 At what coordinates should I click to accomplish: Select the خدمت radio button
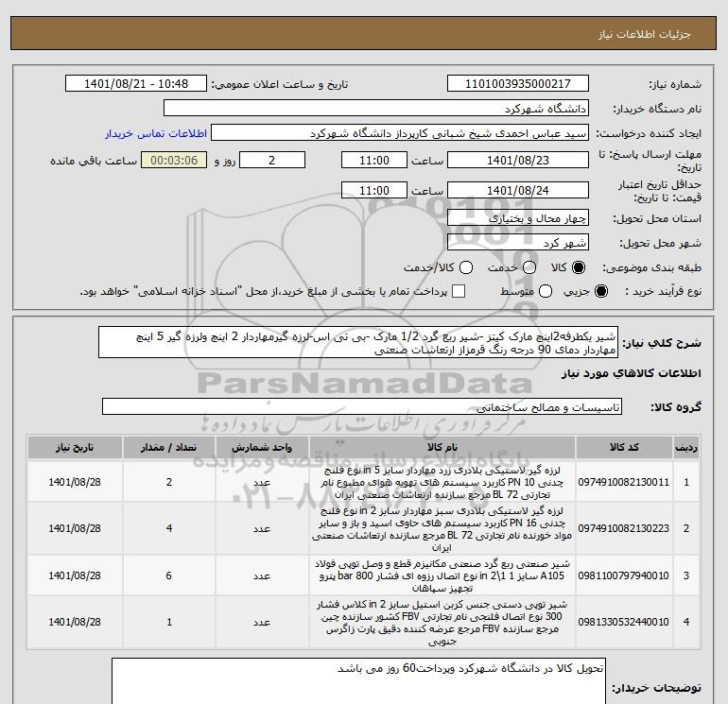[x=529, y=267]
